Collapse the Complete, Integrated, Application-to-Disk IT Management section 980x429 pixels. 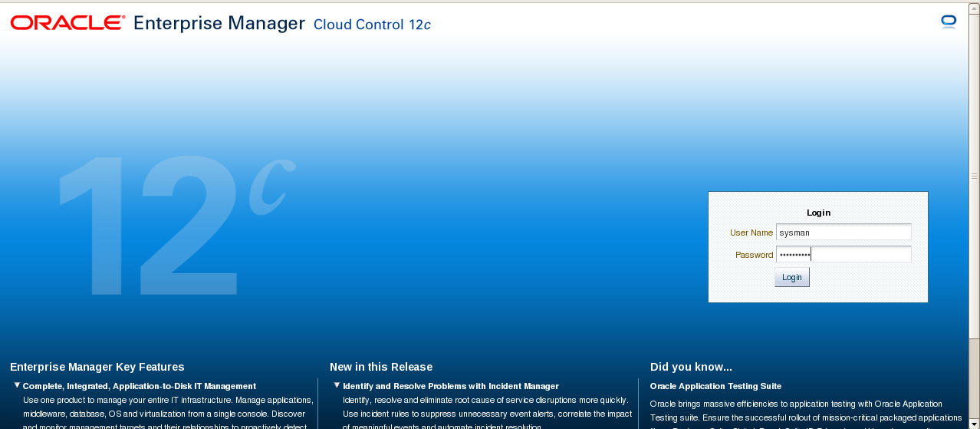(17, 385)
